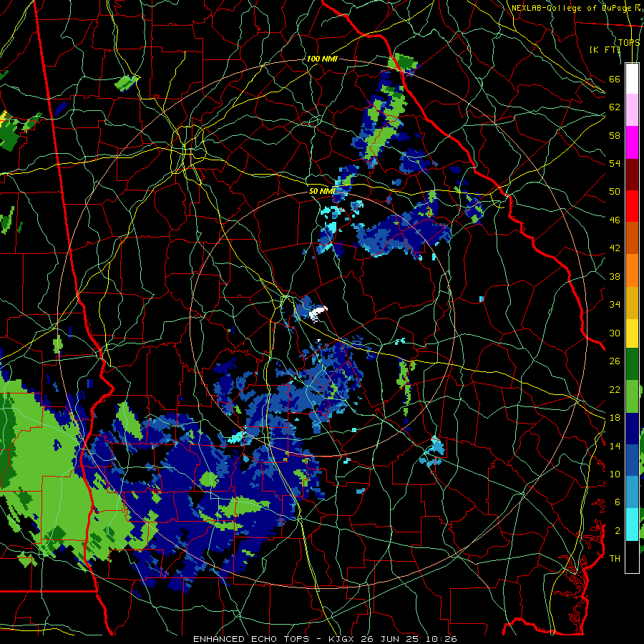This screenshot has width=644, height=644.
Task: Select the cyan legend swatch
Action: (632, 525)
